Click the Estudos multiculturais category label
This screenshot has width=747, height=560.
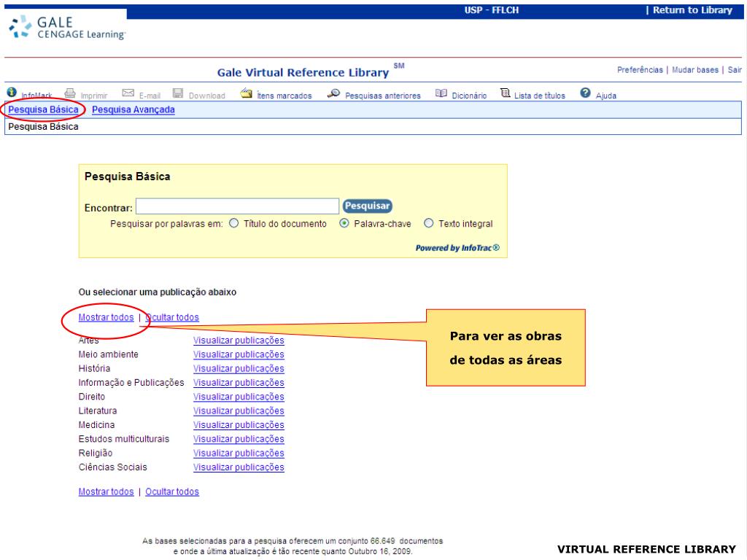(124, 439)
